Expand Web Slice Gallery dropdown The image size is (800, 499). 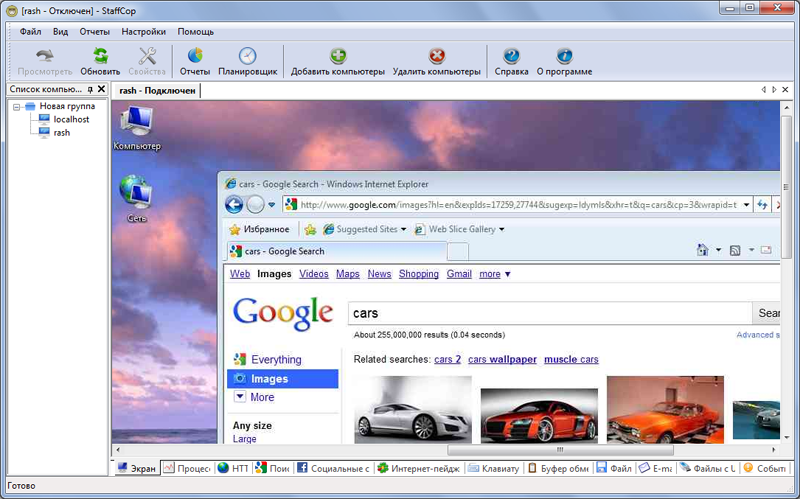click(x=502, y=230)
